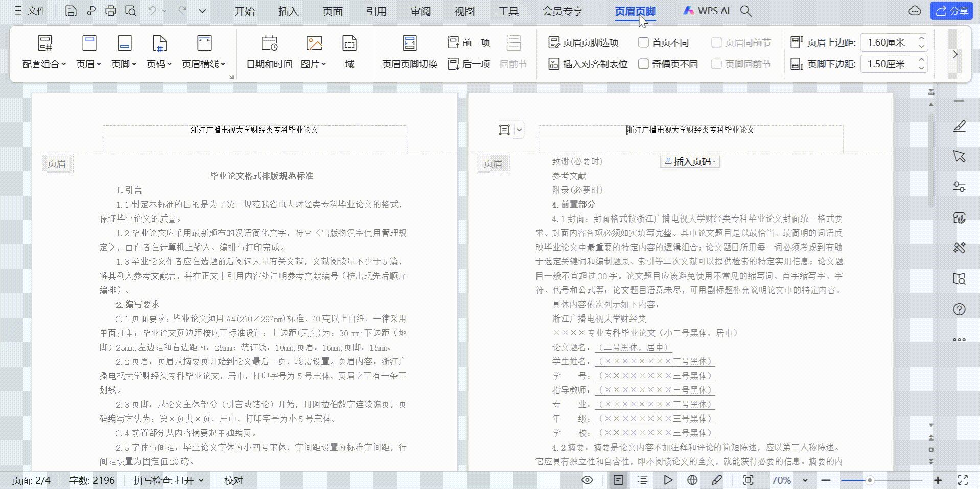Click 插入对齐制表位
Image resolution: width=980 pixels, height=489 pixels.
coord(588,64)
